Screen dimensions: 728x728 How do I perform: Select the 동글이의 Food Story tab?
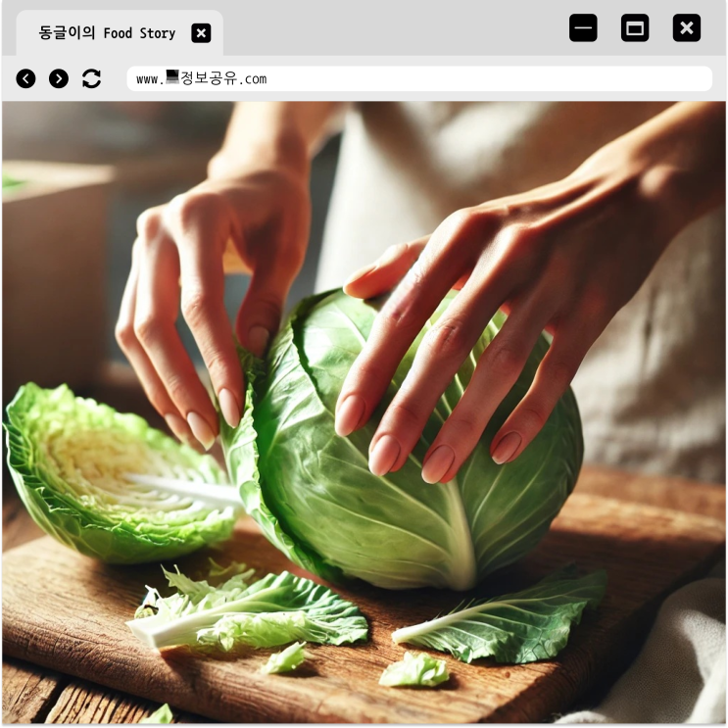click(x=120, y=33)
